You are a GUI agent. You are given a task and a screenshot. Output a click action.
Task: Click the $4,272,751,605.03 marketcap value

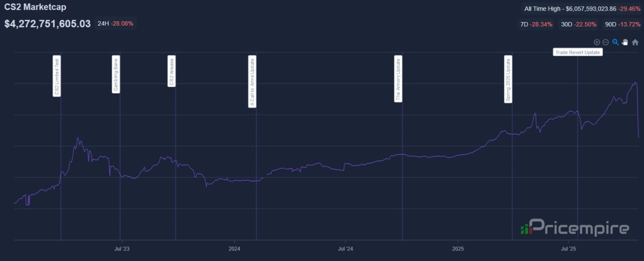[x=47, y=24]
